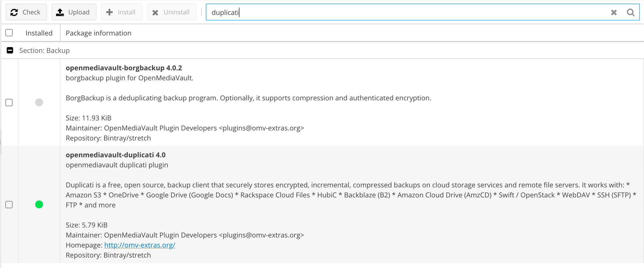Click the Upload button label

(79, 12)
